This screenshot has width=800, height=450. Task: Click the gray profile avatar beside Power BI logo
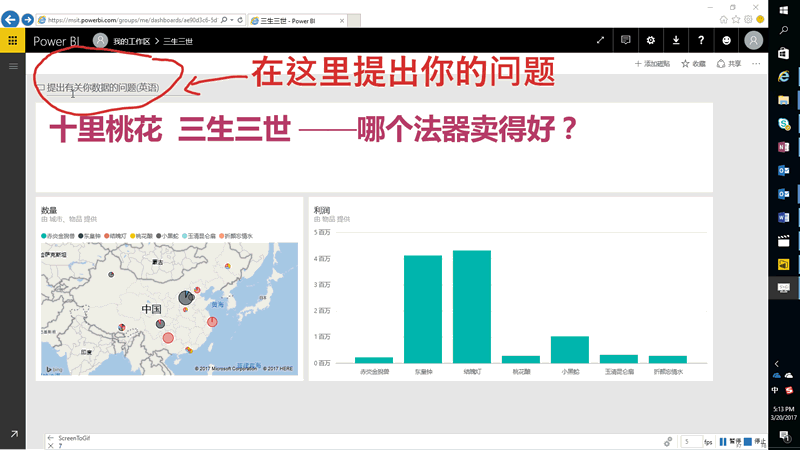(x=100, y=40)
